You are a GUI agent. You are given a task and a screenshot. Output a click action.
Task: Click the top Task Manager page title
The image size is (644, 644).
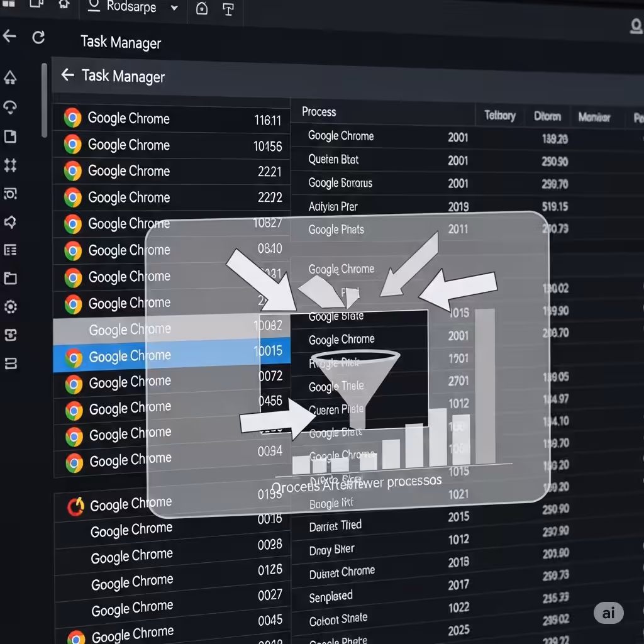121,42
